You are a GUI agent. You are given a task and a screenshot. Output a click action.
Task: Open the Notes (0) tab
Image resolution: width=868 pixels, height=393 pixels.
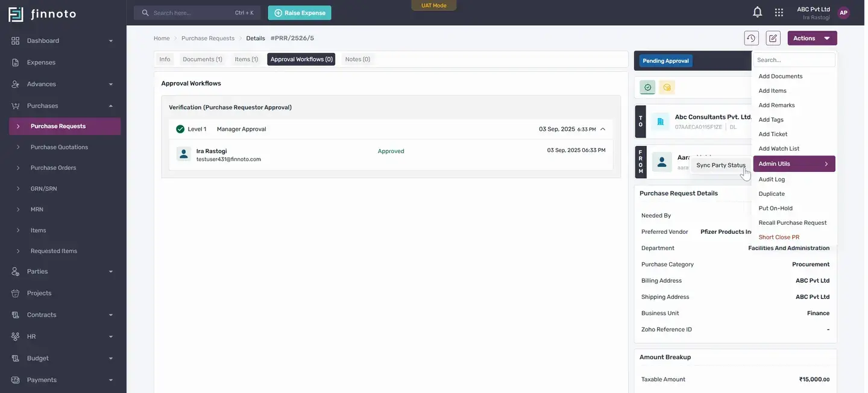tap(357, 59)
